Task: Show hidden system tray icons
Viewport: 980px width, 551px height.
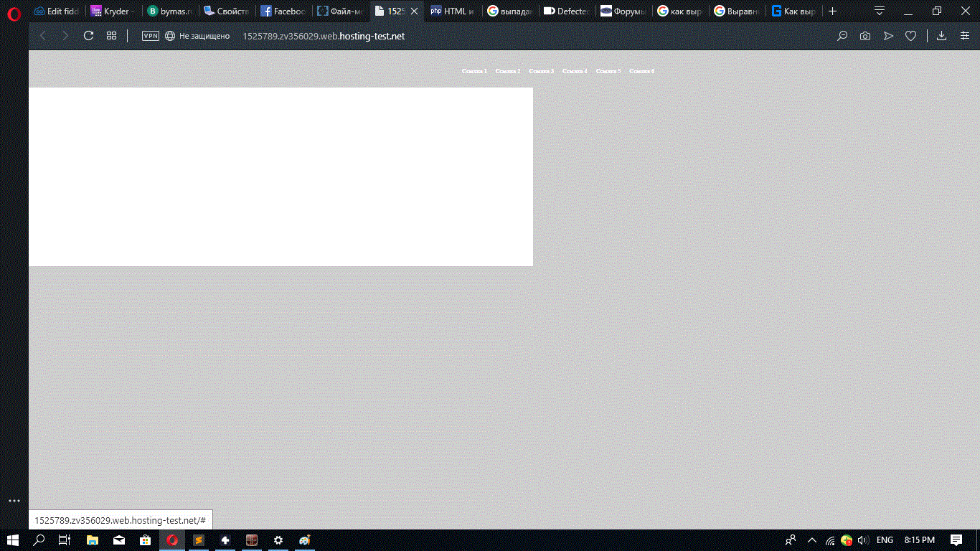Action: coord(812,540)
